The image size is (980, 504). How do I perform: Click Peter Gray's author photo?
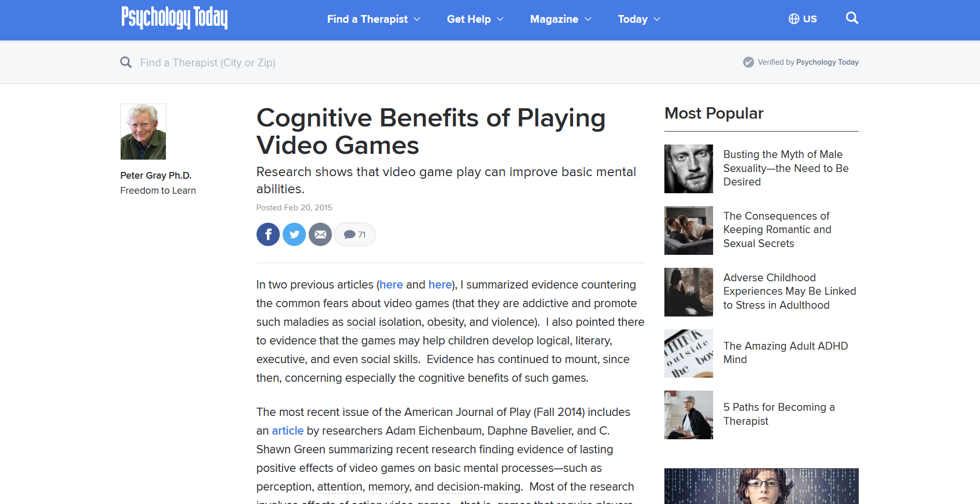coord(143,132)
